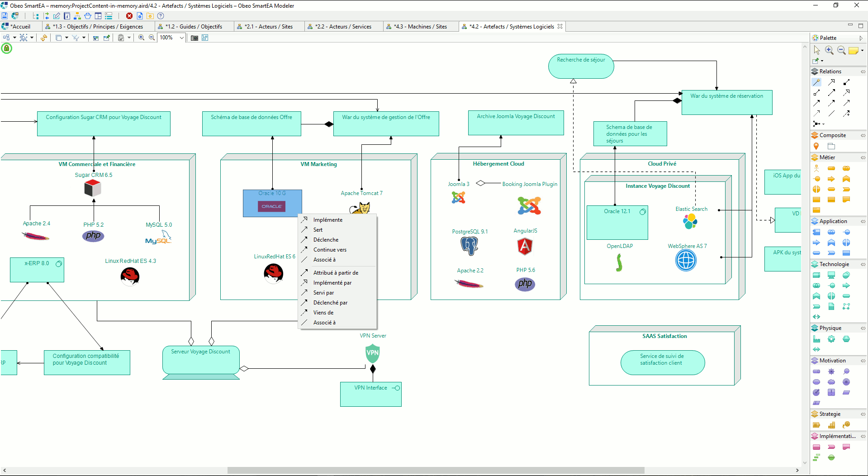Click the AngularJS logo icon
This screenshot has width=868, height=476.
click(525, 247)
